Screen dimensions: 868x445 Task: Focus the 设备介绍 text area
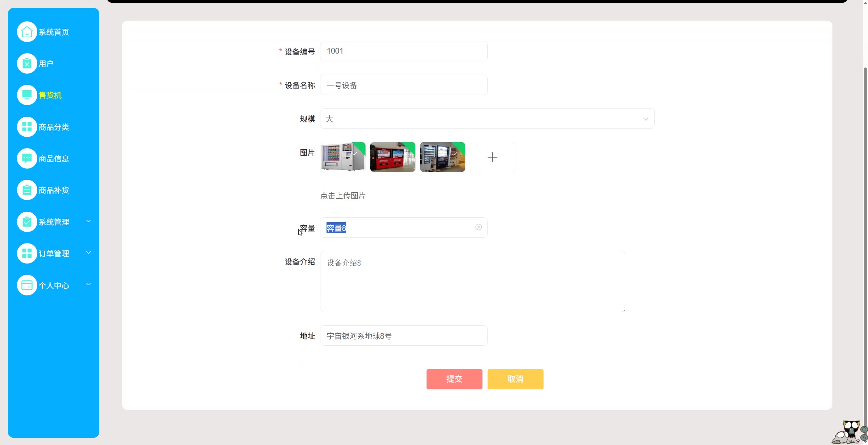click(x=472, y=282)
